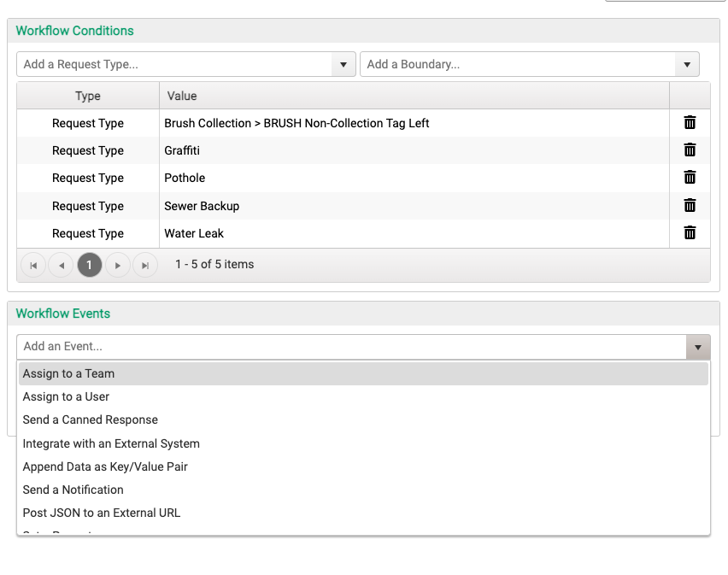
Task: Remove the Water Leak condition row
Action: pyautogui.click(x=690, y=233)
